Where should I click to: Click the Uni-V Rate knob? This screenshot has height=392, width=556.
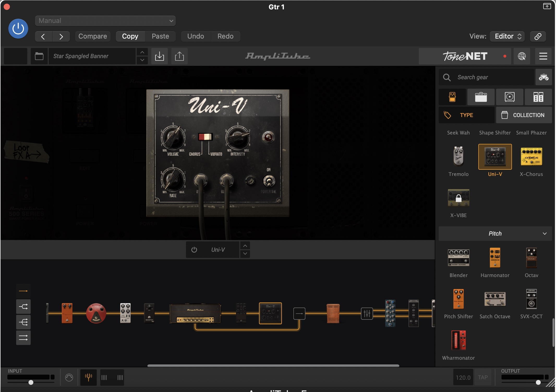[173, 180]
